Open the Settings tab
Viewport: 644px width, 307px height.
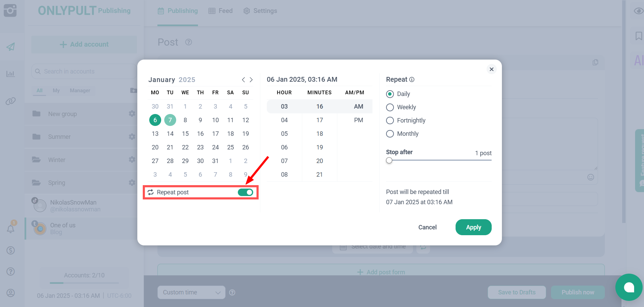point(260,11)
